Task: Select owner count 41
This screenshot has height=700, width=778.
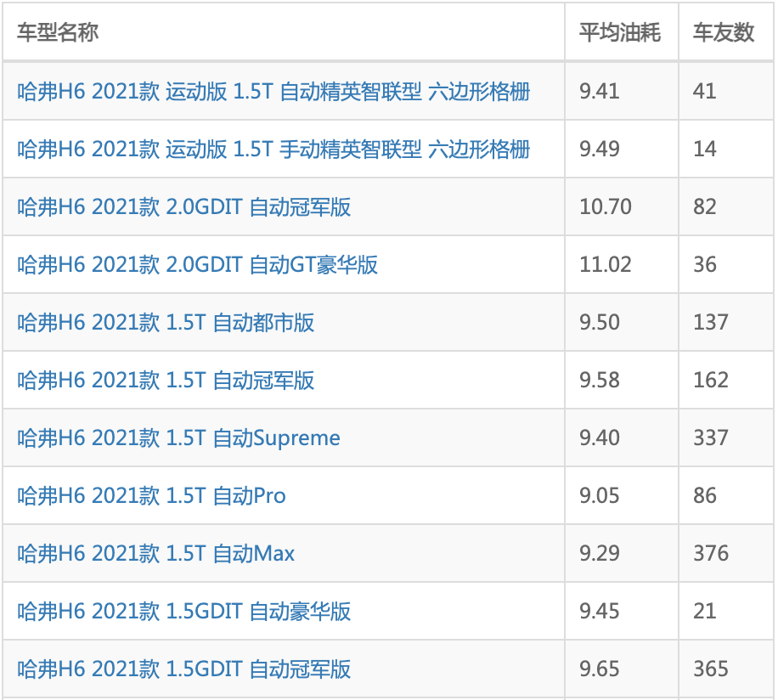Action: point(705,91)
